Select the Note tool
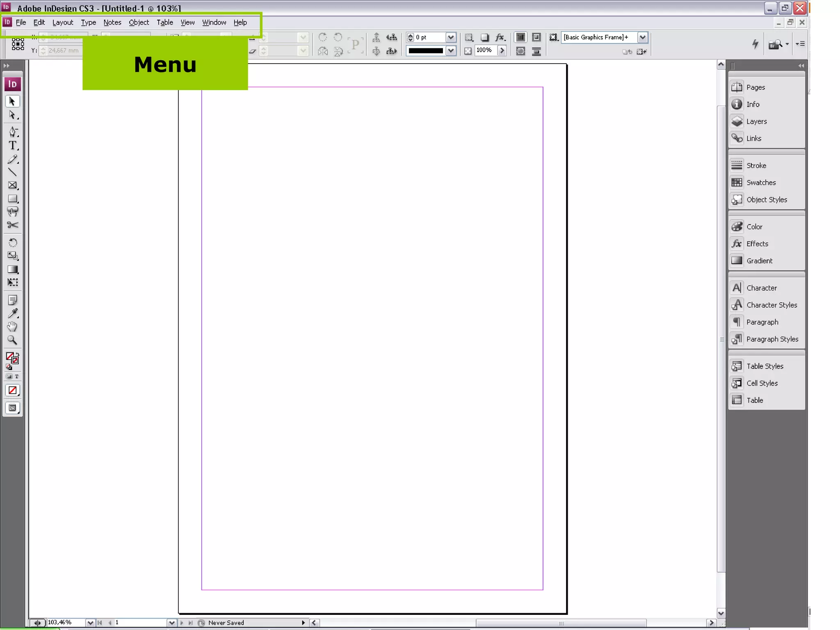 (12, 300)
